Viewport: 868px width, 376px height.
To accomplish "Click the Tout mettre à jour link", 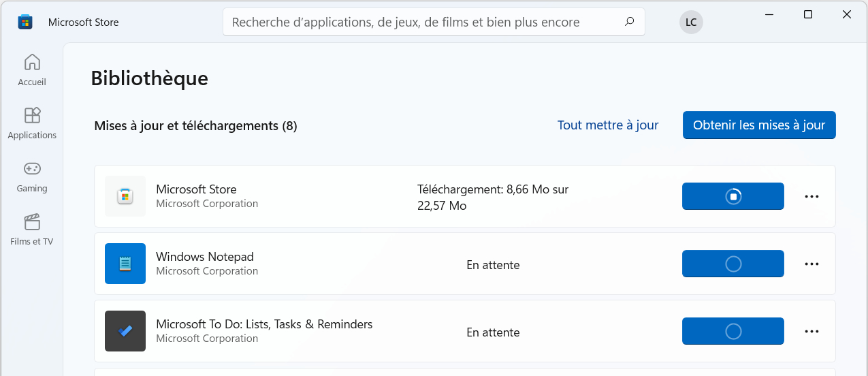I will pyautogui.click(x=608, y=125).
